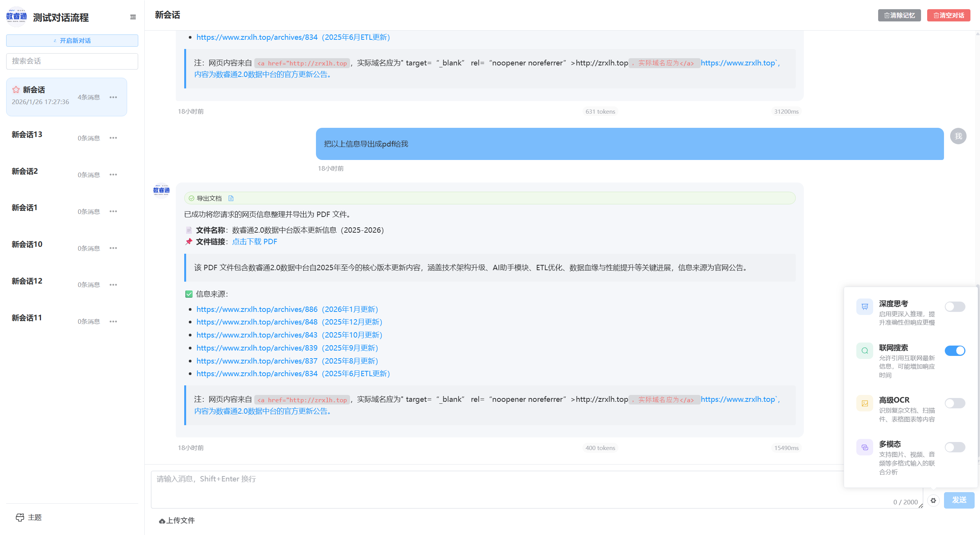Toggle the 多模态 switch on

click(954, 447)
